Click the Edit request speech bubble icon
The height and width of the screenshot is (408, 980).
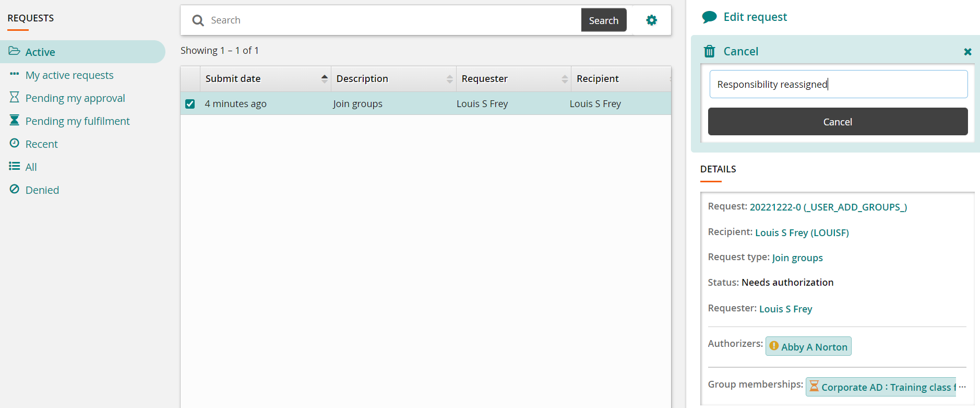[x=709, y=17]
